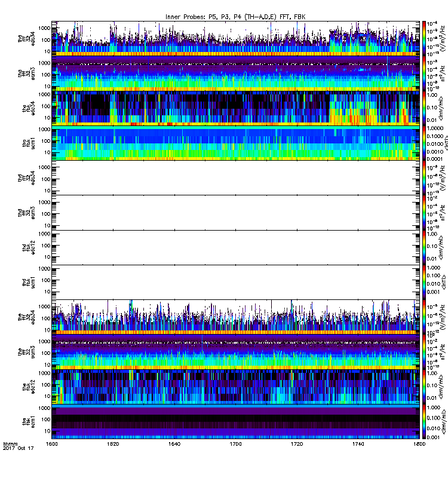
Task: Click the 0.0001 value on tha fbk scm1 colorbar
Action: (435, 159)
